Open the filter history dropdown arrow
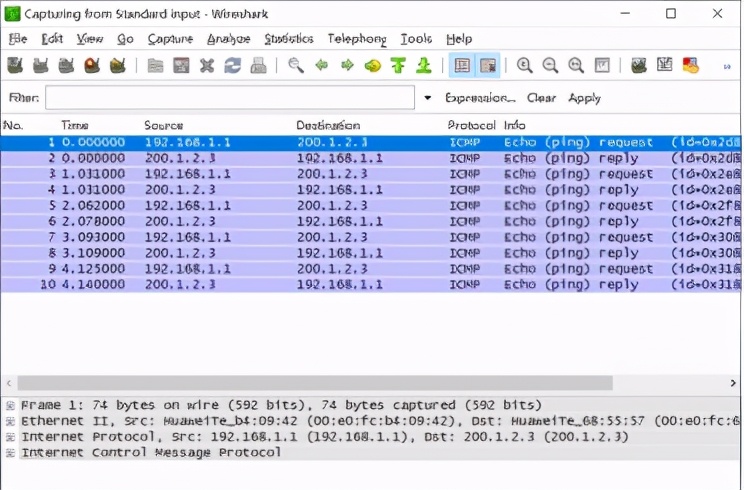 [428, 98]
